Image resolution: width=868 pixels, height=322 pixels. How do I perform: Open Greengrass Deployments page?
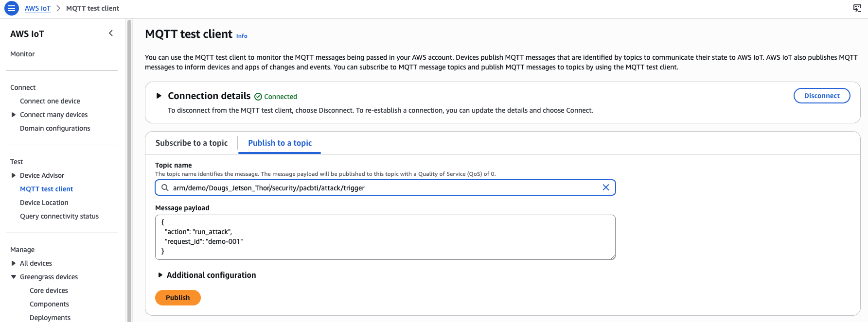tap(50, 318)
